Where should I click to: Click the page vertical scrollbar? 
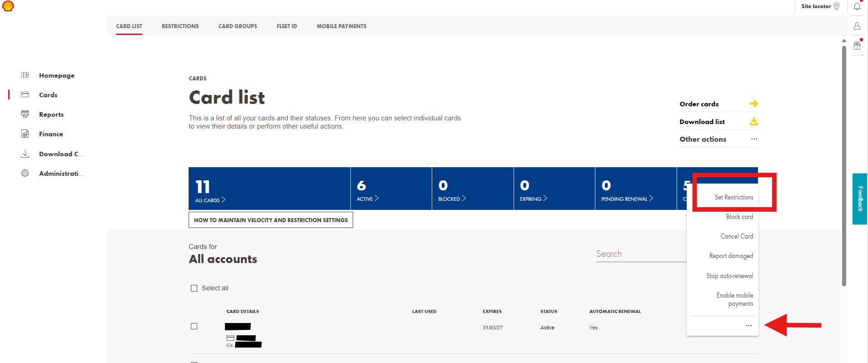844,164
